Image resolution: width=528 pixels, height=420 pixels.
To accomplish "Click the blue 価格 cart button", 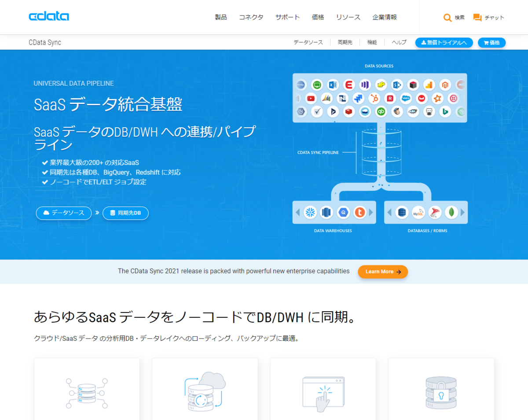I will pyautogui.click(x=492, y=43).
